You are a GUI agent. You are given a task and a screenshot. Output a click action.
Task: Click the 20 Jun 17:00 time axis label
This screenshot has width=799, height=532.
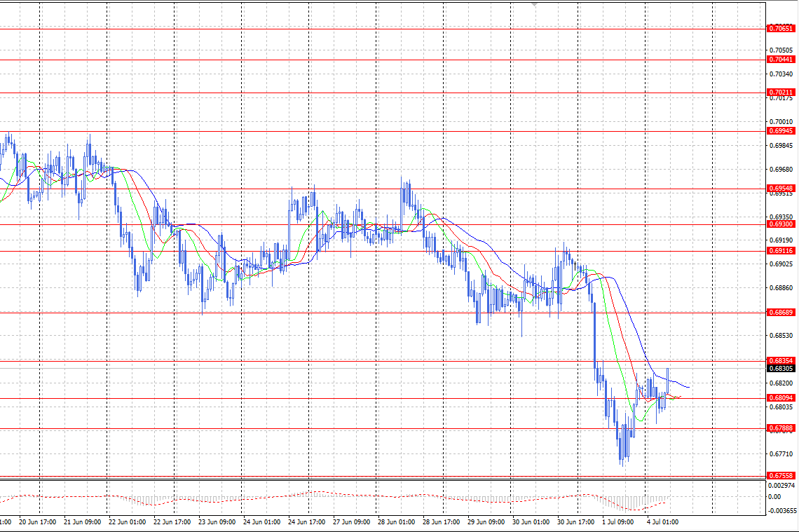pyautogui.click(x=38, y=521)
